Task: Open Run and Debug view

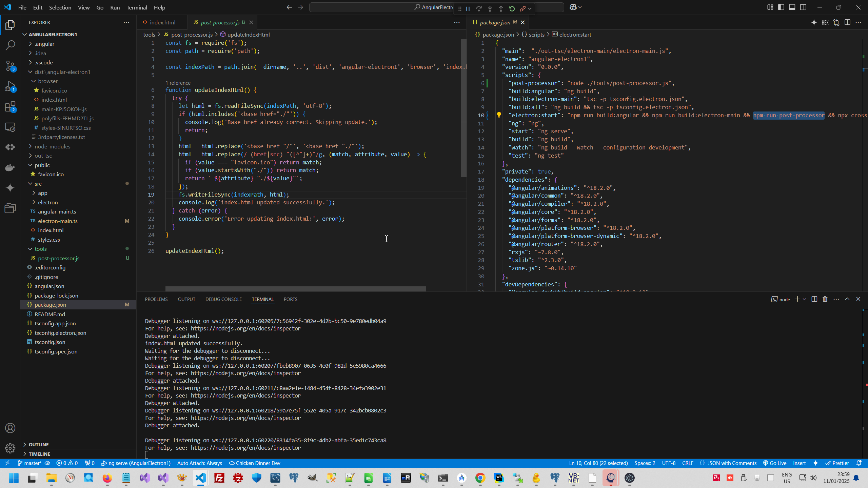Action: click(10, 86)
